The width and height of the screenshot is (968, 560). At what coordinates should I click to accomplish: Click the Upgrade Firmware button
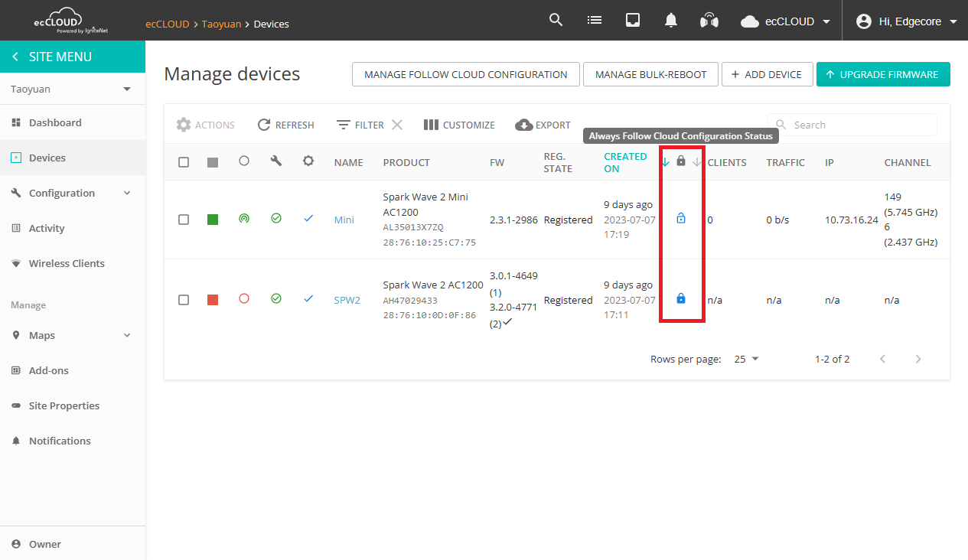883,74
